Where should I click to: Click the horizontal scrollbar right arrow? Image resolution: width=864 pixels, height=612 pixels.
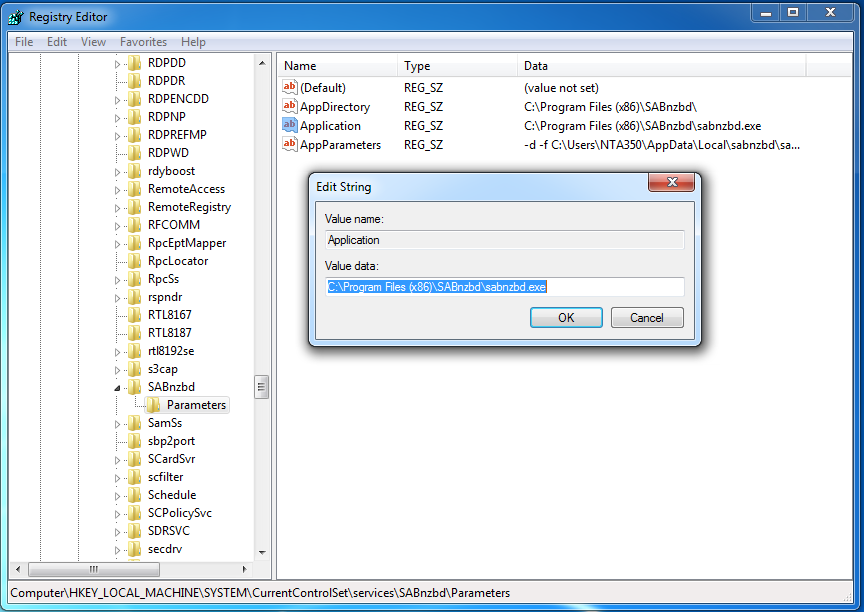[245, 569]
